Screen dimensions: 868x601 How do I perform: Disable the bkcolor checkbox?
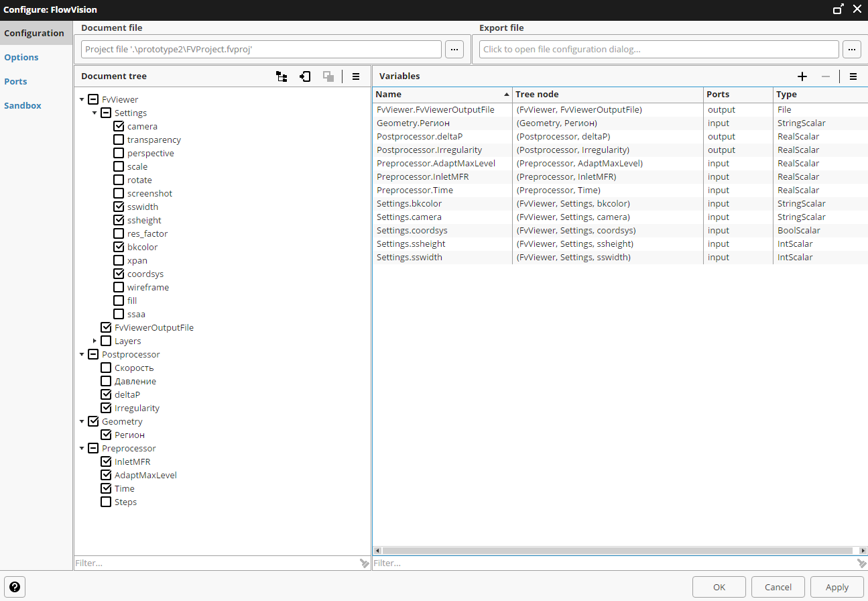point(119,247)
